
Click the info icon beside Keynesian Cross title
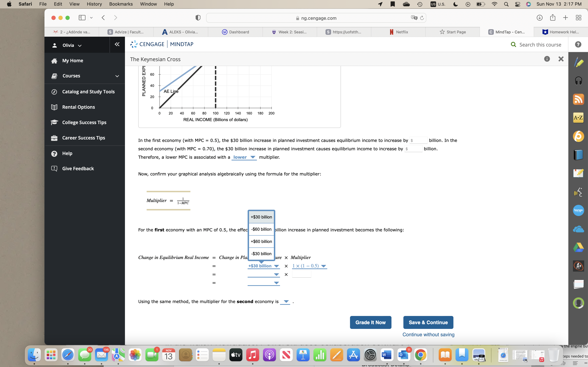[x=547, y=59]
